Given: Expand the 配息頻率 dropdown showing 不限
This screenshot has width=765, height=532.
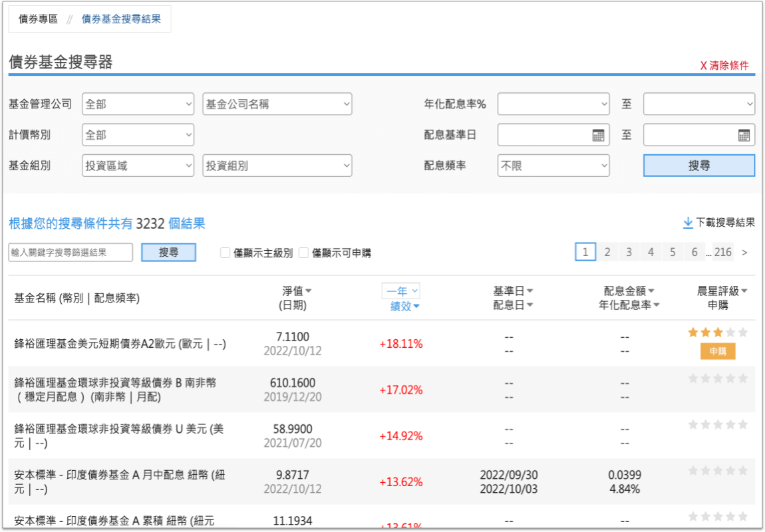Looking at the screenshot, I should [x=553, y=166].
